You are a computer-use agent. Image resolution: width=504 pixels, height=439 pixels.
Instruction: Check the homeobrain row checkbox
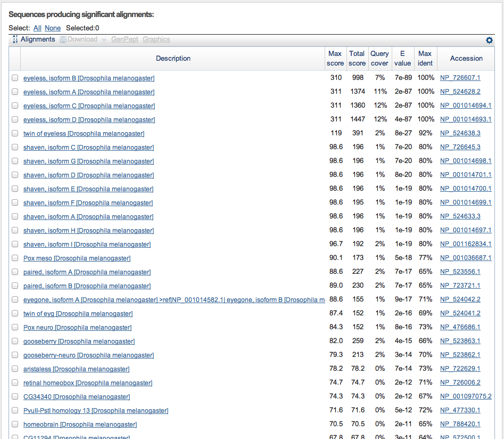(x=15, y=424)
